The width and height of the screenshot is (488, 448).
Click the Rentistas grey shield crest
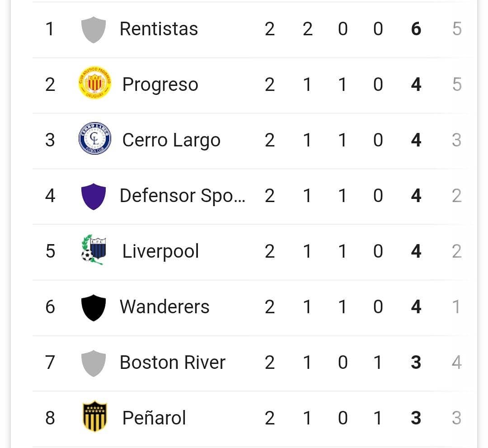pos(94,29)
